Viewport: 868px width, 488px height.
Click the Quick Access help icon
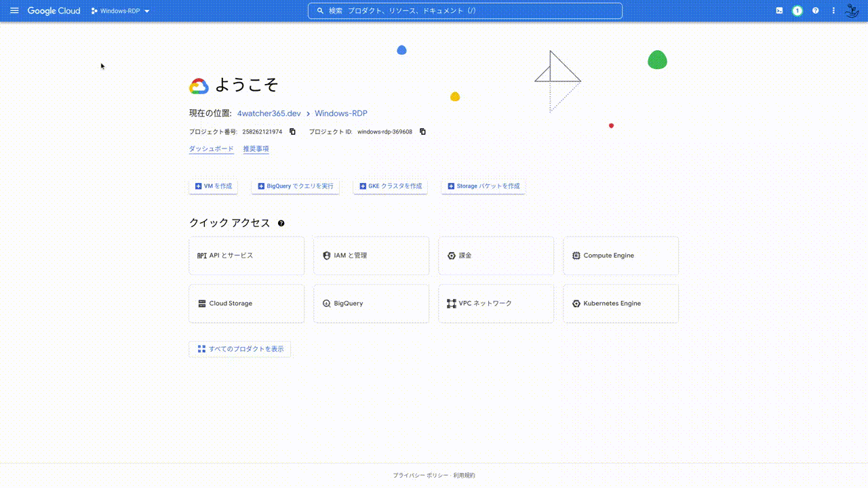(281, 223)
